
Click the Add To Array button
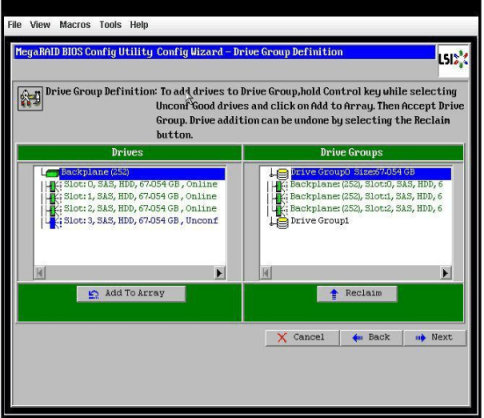(131, 294)
